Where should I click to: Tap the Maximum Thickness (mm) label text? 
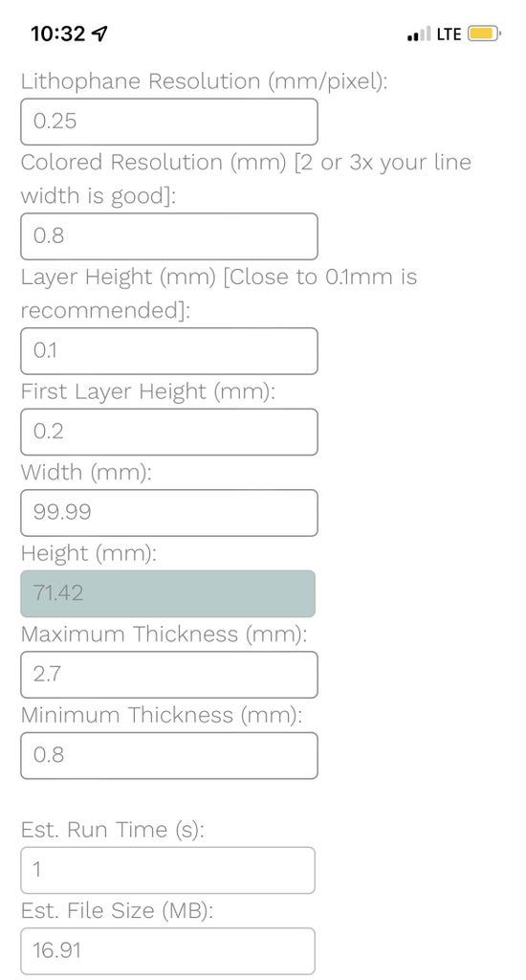(164, 635)
